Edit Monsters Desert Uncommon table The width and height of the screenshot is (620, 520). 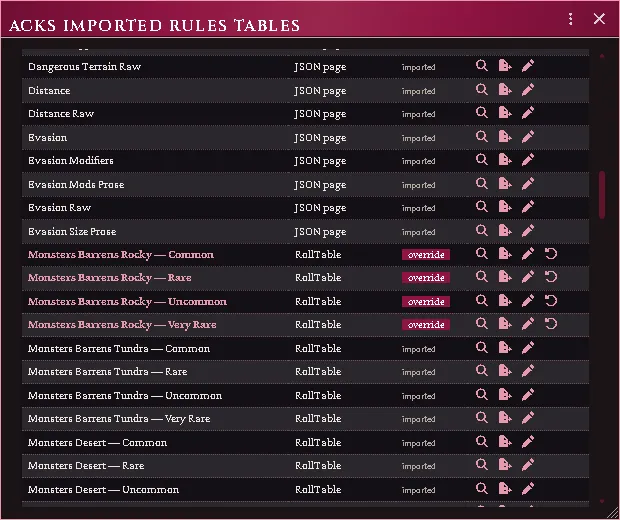point(528,489)
